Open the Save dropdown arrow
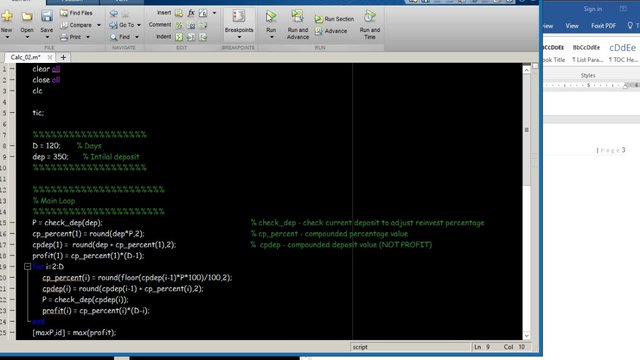Image resolution: width=640 pixels, height=360 pixels. tap(47, 38)
